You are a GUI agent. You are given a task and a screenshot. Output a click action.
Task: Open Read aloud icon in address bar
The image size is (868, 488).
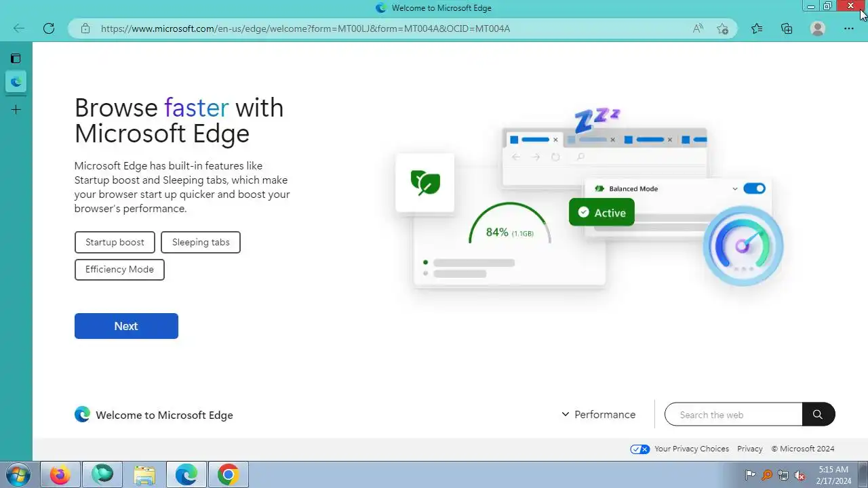698,28
